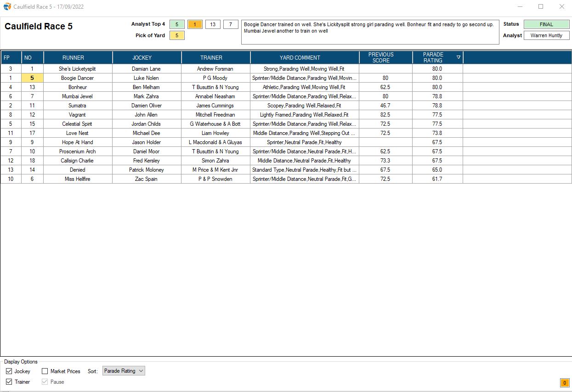Click the yellow Pick of Yard box
The image size is (572, 392).
tap(177, 35)
